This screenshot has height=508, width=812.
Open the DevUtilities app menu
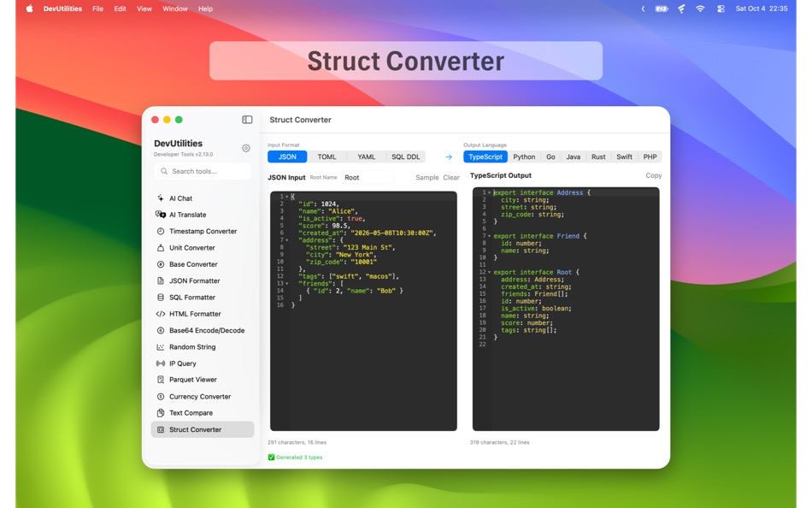point(62,9)
